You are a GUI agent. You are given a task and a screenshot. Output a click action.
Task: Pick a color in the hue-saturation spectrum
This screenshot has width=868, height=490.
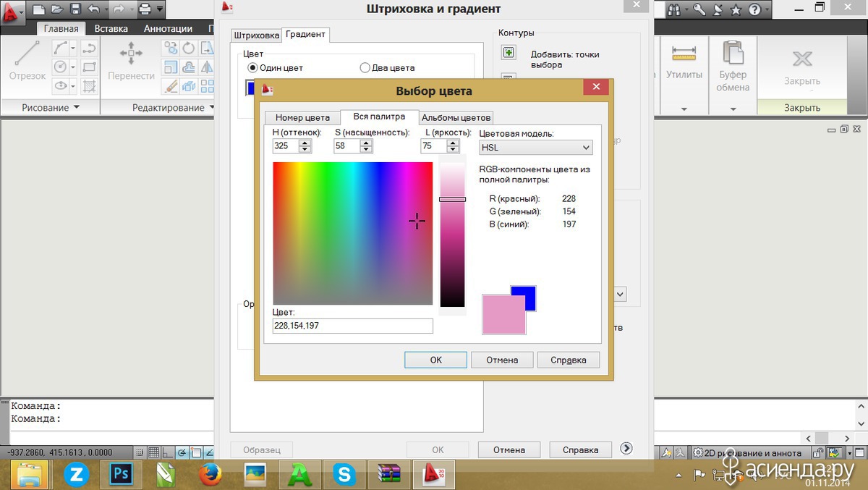click(x=352, y=233)
